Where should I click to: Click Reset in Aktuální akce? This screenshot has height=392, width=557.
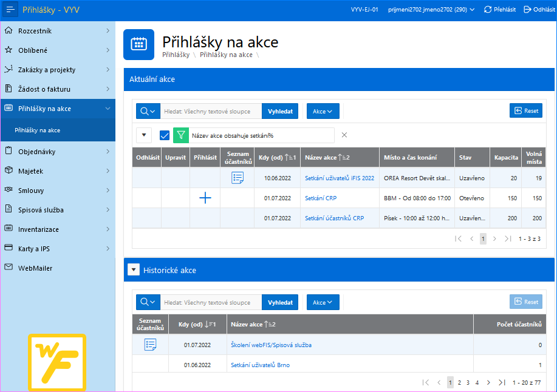pos(526,110)
